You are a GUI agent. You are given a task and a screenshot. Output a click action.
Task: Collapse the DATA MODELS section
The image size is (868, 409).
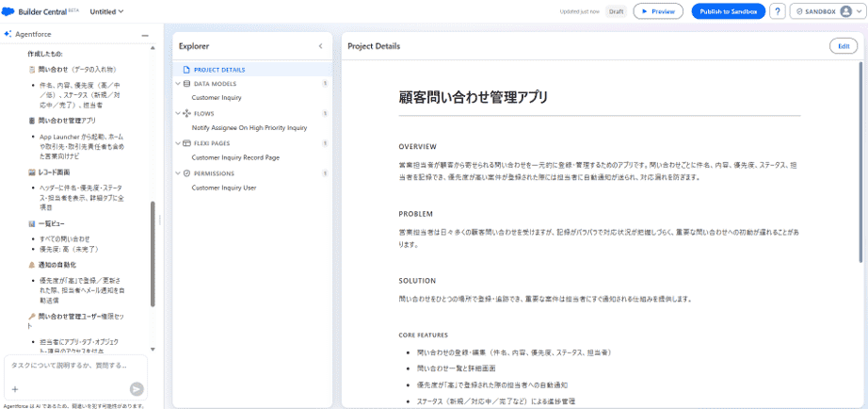click(x=178, y=84)
